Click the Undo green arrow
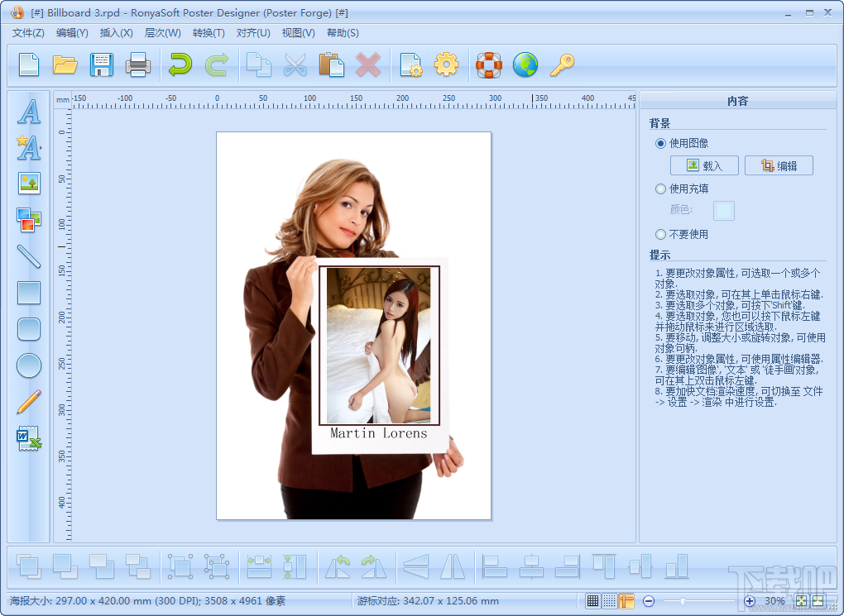Viewport: 844px width, 616px height. [180, 64]
